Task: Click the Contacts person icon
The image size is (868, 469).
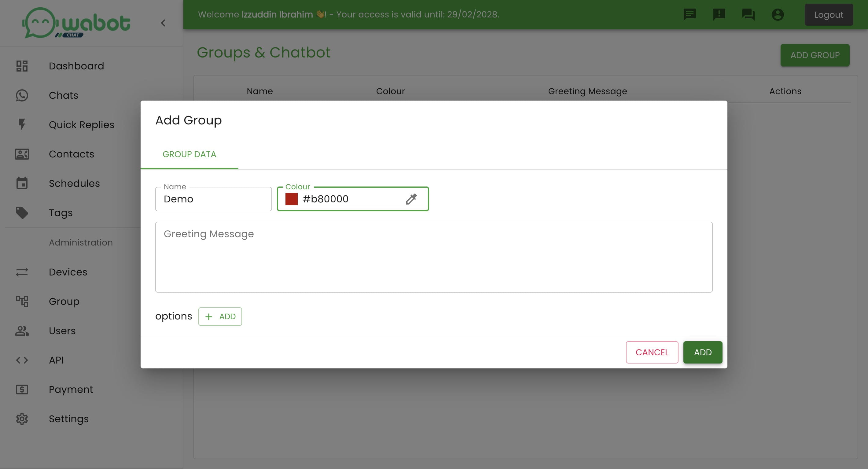Action: click(21, 154)
